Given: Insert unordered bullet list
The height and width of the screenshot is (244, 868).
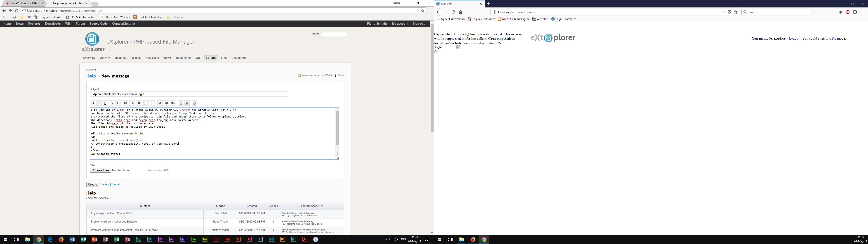Looking at the screenshot, I should tap(146, 103).
